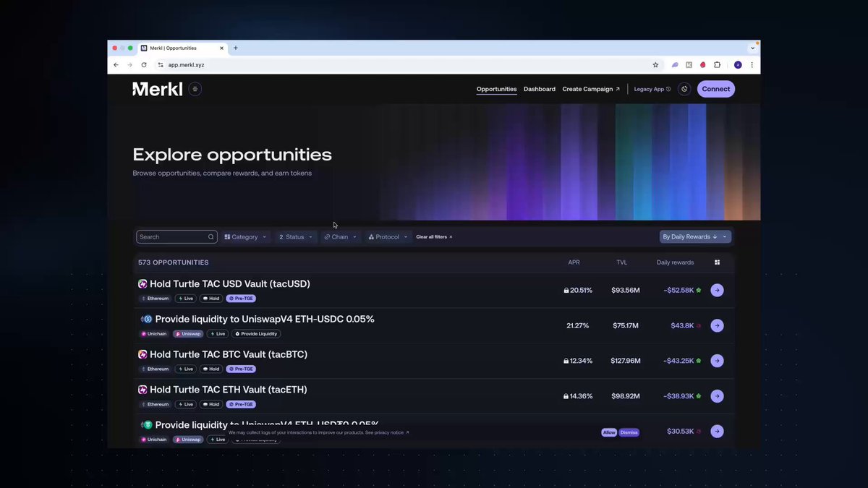The height and width of the screenshot is (488, 868).
Task: Open the Legacy App link
Action: point(652,89)
